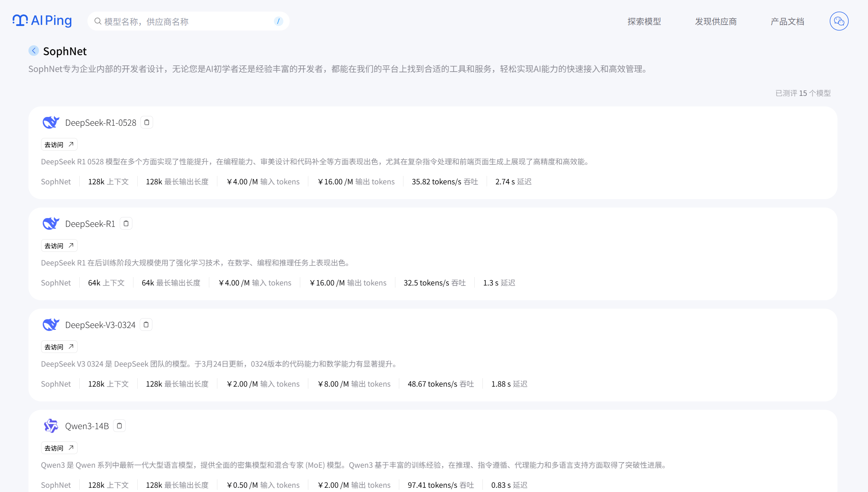Open the 发现供应商 menu
The width and height of the screenshot is (868, 492).
(716, 21)
